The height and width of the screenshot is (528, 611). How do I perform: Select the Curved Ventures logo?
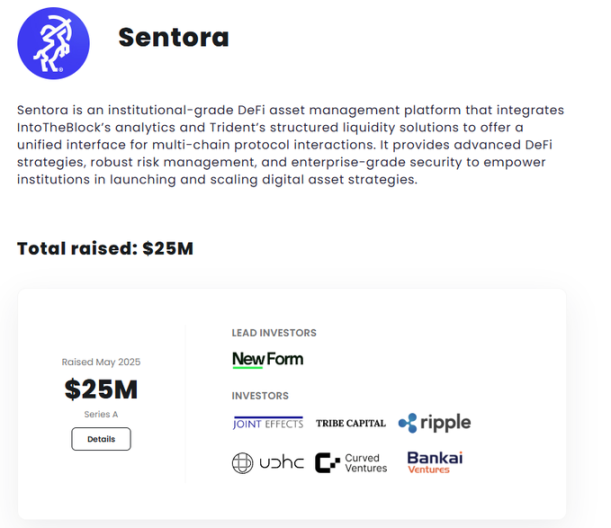tap(351, 463)
